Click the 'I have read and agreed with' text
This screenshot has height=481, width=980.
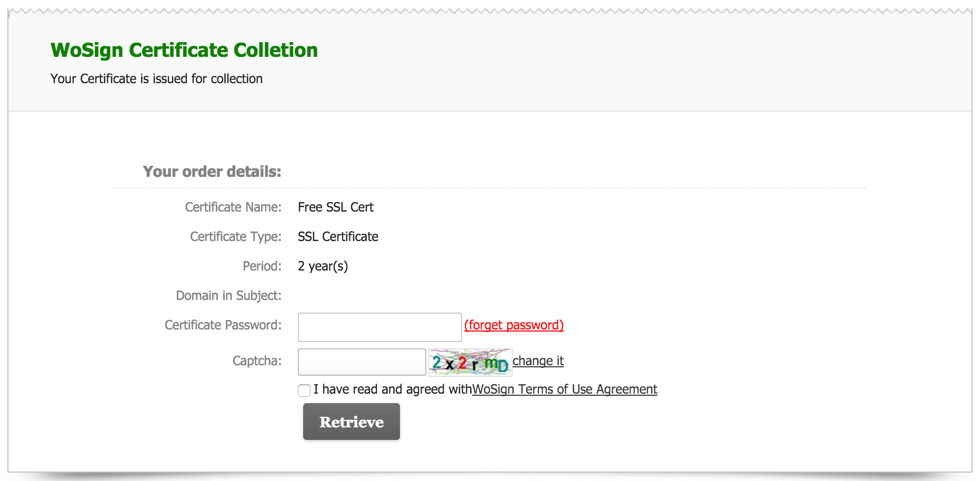click(393, 389)
